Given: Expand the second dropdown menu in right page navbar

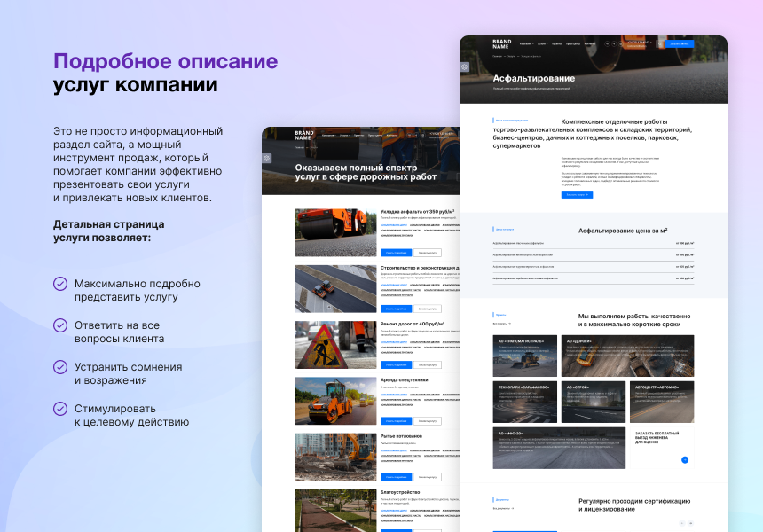Looking at the screenshot, I should coord(541,43).
